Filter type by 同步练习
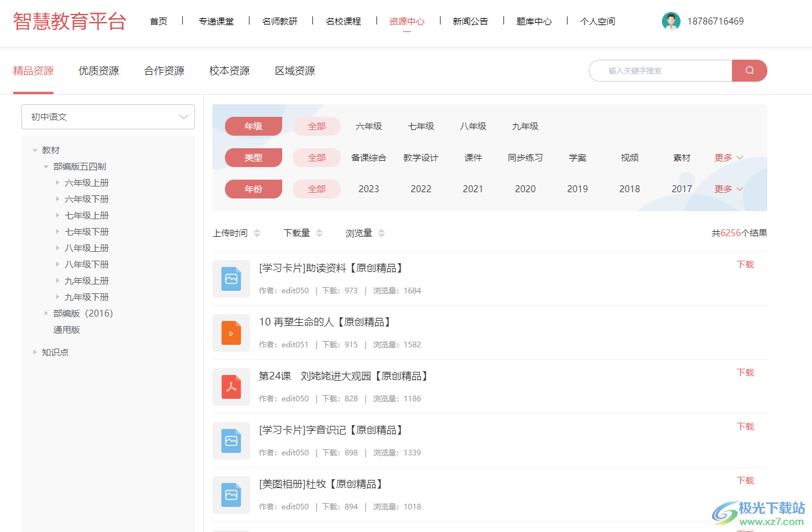812x532 pixels. pyautogui.click(x=525, y=158)
